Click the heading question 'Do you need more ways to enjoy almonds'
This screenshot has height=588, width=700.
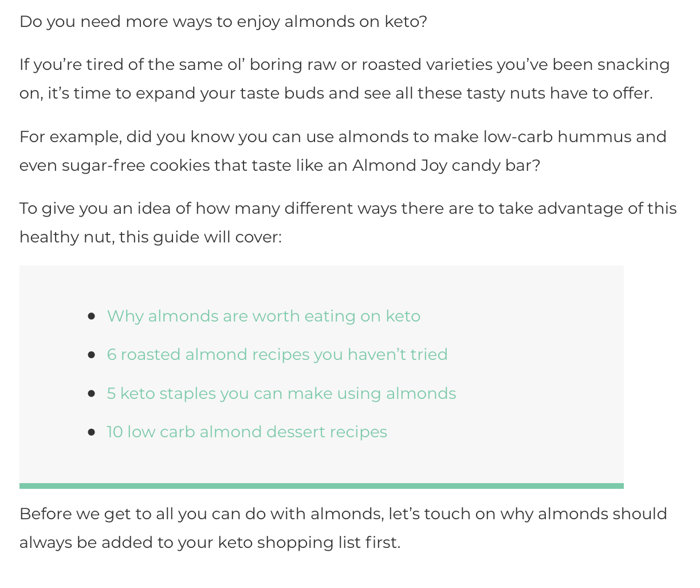coord(223,22)
